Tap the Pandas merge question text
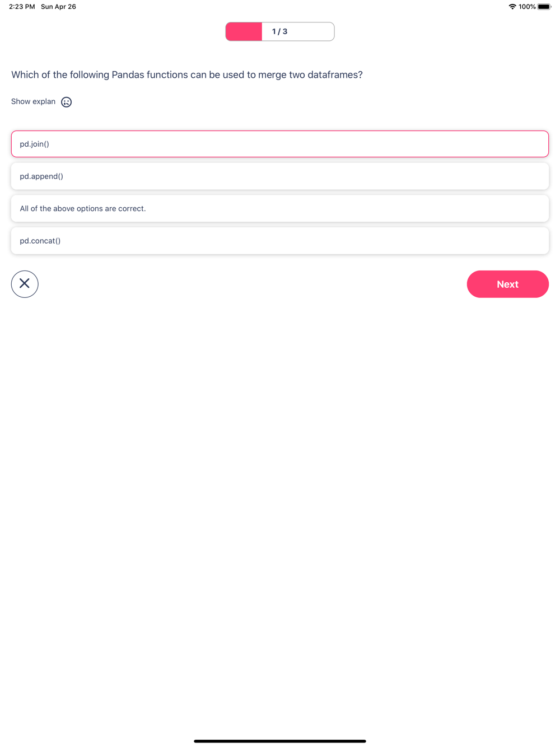 click(186, 74)
